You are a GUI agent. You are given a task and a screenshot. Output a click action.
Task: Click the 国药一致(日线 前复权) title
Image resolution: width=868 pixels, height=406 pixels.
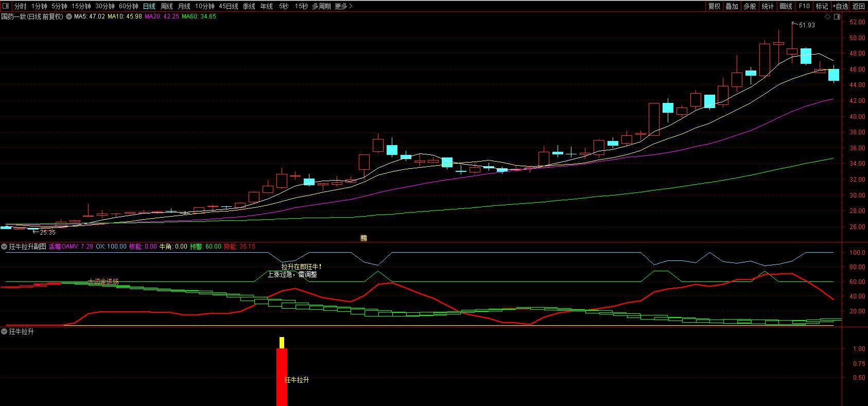pyautogui.click(x=32, y=16)
